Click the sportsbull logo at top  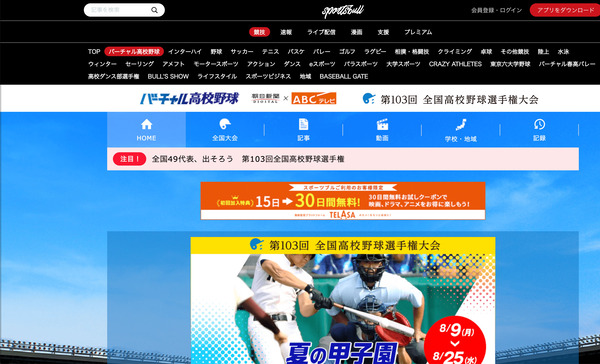tap(342, 11)
